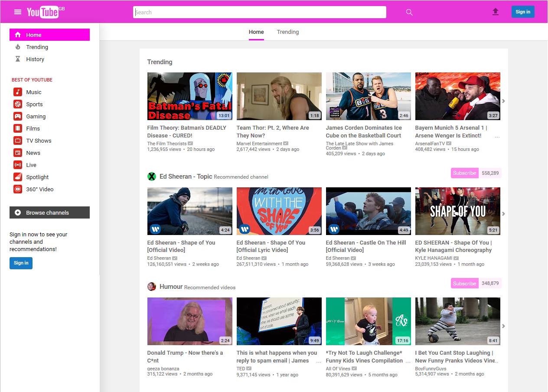
Task: Switch to the Home tab
Action: [x=256, y=32]
